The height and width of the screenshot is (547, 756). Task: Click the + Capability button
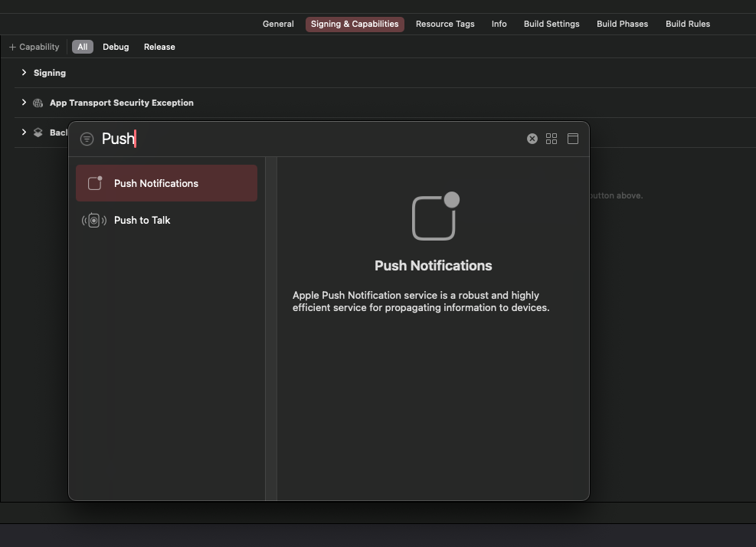[x=34, y=47]
